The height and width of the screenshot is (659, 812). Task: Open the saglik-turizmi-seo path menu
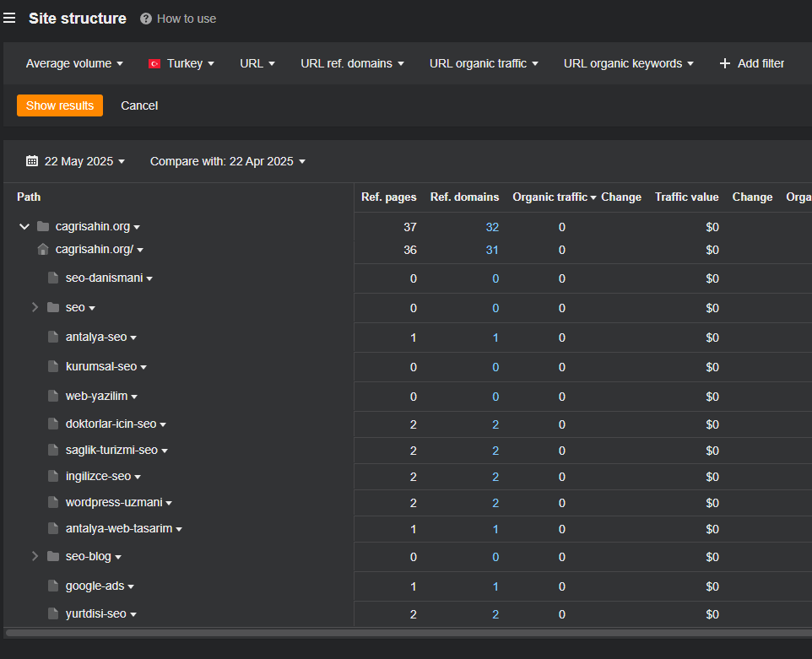pyautogui.click(x=164, y=451)
